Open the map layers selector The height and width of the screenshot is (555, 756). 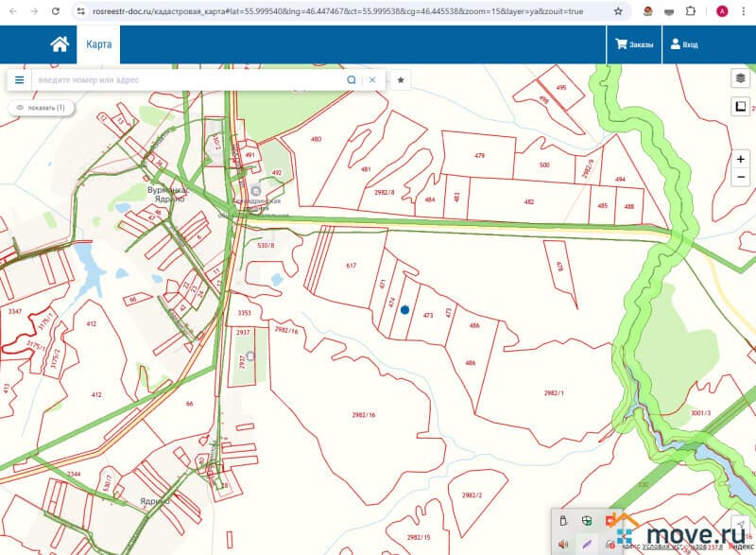coord(740,78)
